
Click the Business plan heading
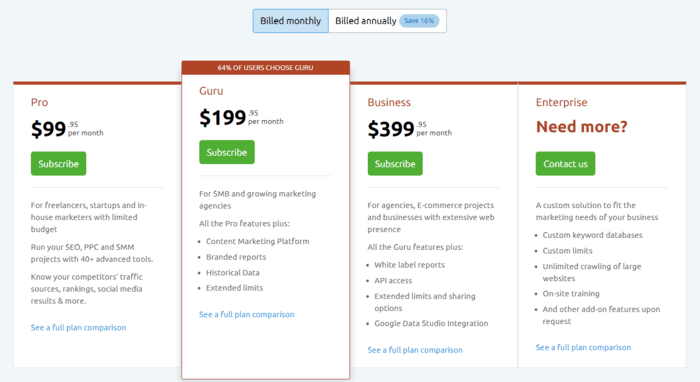point(389,102)
